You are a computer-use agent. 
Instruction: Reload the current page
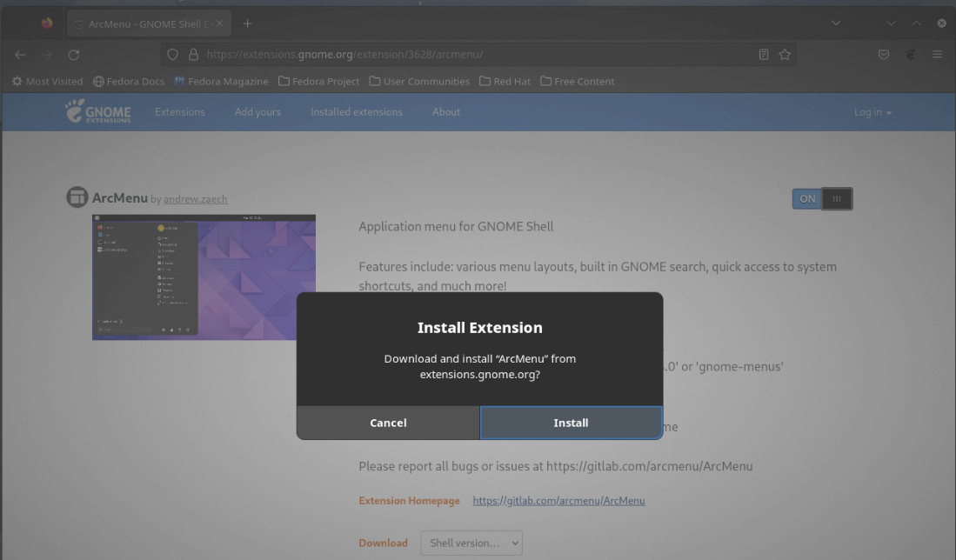(x=74, y=55)
